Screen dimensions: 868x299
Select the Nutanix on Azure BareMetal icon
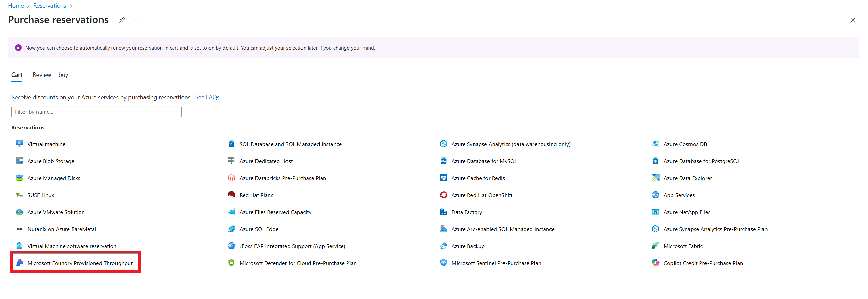[x=19, y=229]
